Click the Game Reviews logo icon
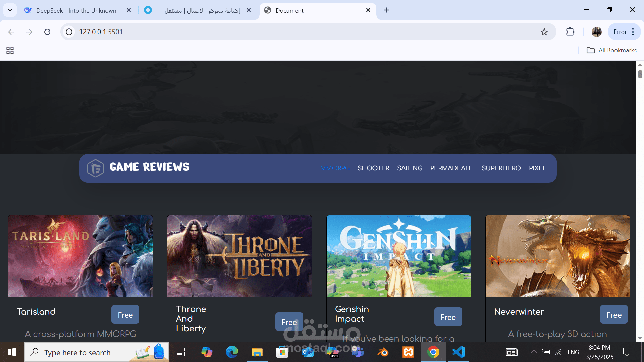 tap(95, 168)
